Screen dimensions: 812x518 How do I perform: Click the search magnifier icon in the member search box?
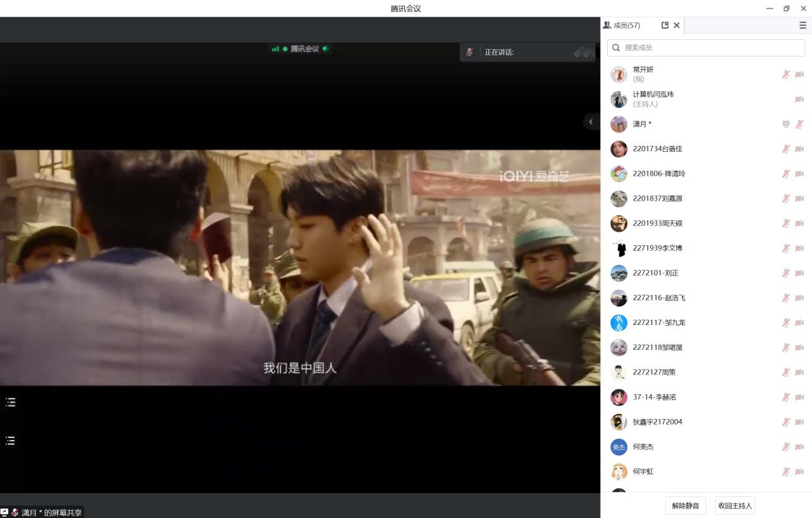pyautogui.click(x=616, y=48)
